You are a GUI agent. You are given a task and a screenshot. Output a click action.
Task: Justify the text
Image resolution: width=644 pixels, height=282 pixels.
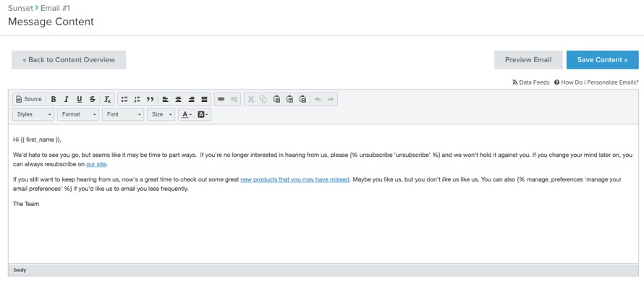click(x=204, y=99)
